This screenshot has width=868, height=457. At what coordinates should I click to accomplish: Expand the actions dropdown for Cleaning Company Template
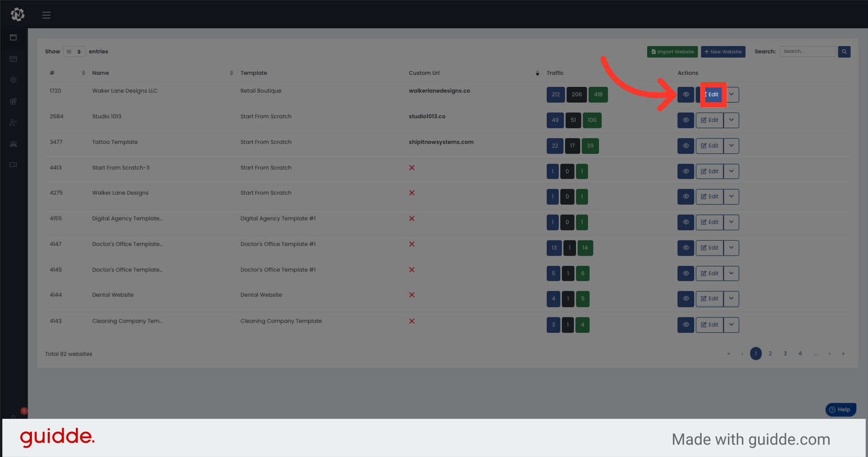[731, 325]
